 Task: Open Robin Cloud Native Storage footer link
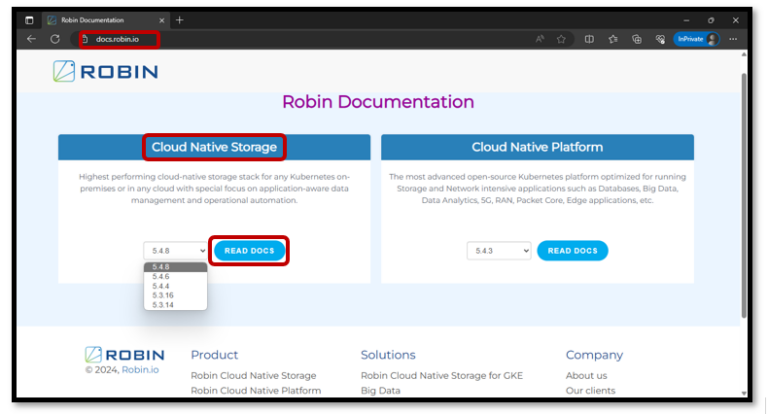click(253, 376)
